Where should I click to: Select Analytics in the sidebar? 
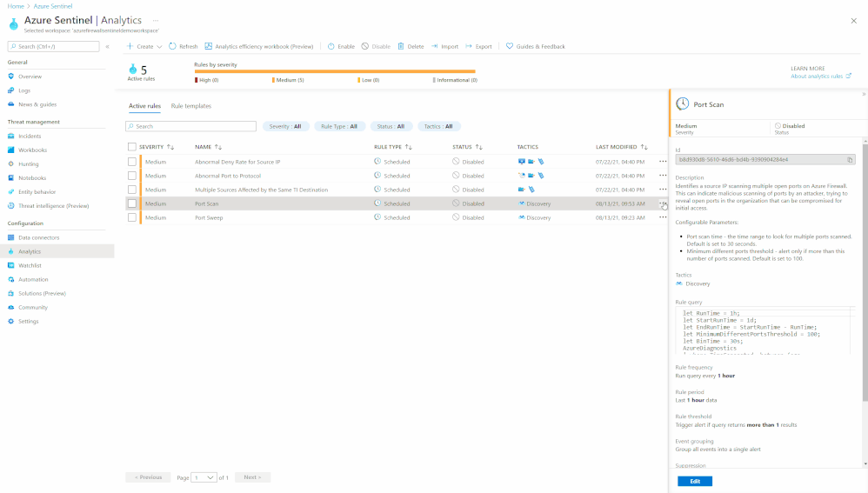point(57,251)
